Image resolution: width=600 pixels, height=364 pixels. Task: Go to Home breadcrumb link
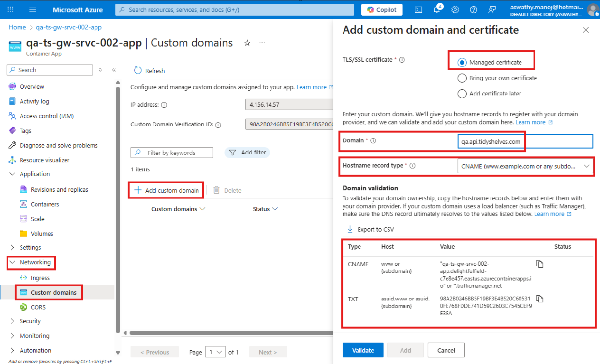pyautogui.click(x=17, y=28)
